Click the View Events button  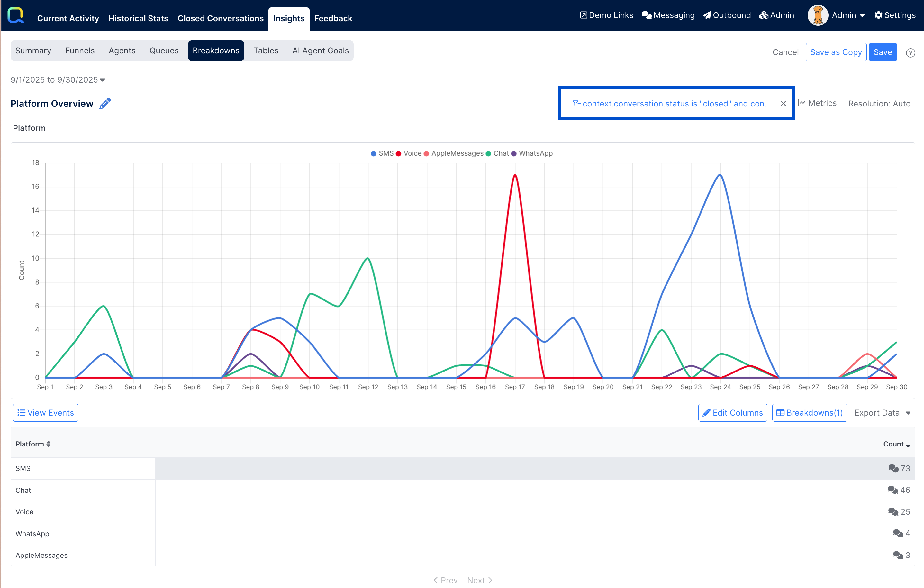click(x=46, y=413)
